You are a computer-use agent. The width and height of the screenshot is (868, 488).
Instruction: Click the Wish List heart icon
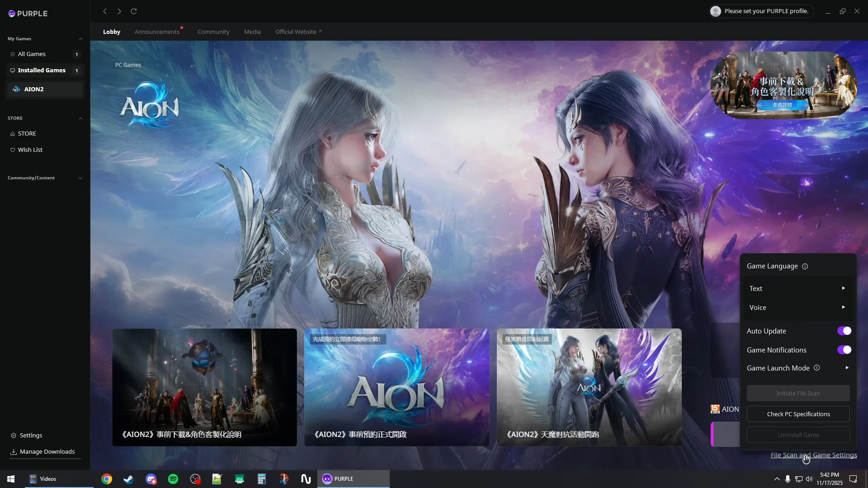(13, 150)
